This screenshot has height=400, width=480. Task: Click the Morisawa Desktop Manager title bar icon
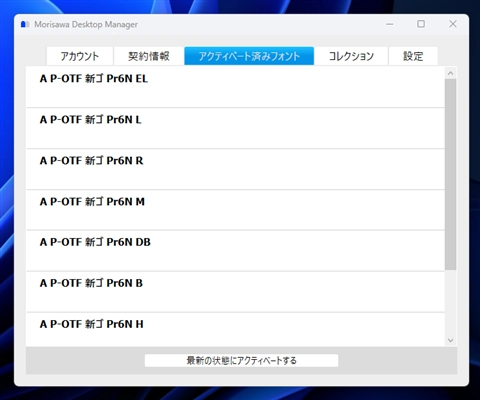point(25,24)
